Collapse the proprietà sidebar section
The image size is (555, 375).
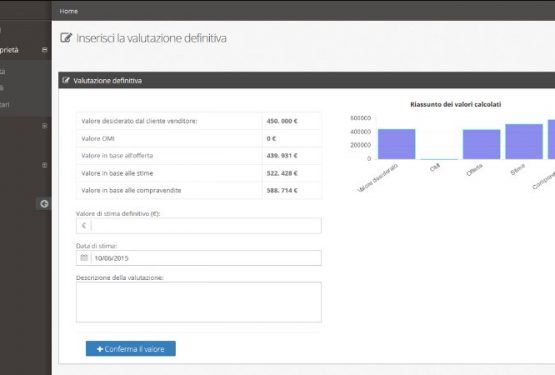point(45,50)
